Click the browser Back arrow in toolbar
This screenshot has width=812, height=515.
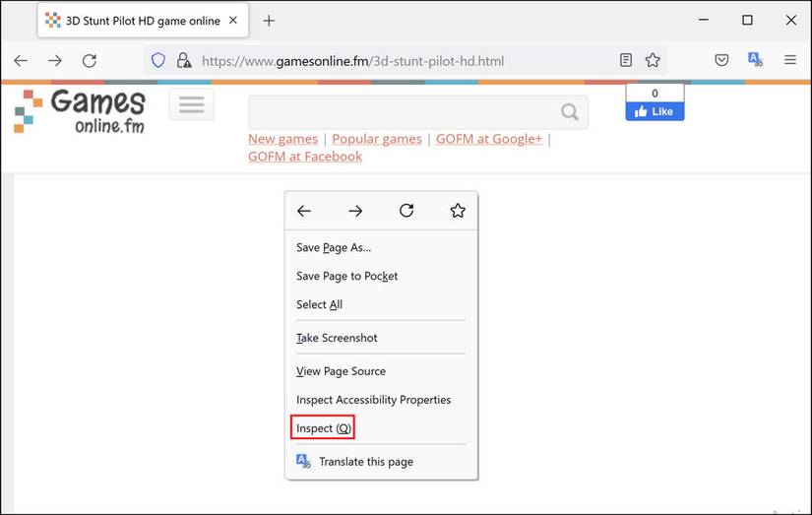pos(21,61)
